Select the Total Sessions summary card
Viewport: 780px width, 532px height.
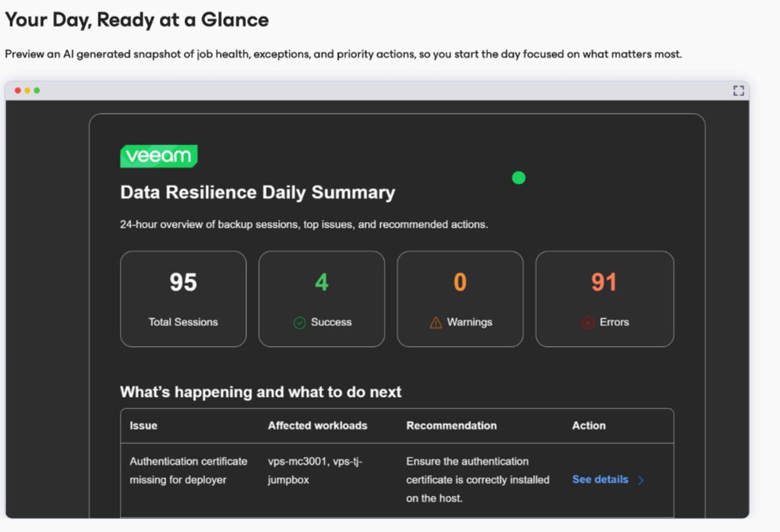coord(183,298)
